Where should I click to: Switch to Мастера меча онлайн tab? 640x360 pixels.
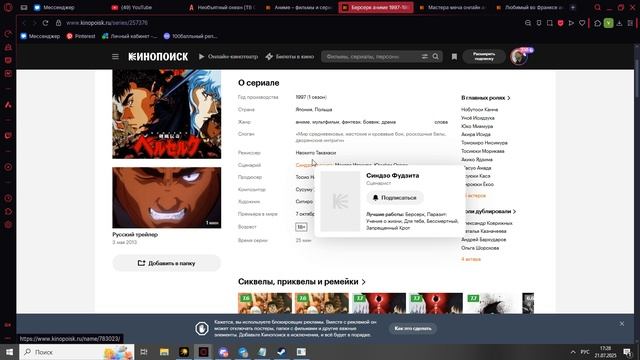coord(452,7)
